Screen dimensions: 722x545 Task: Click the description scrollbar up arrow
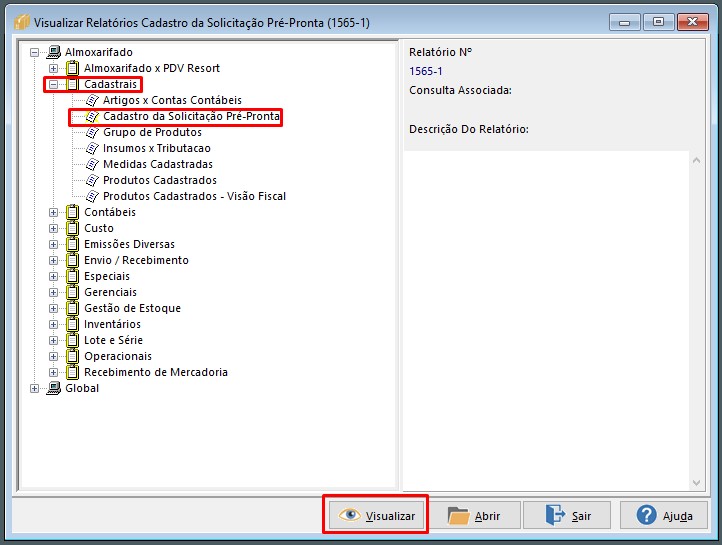[x=696, y=160]
